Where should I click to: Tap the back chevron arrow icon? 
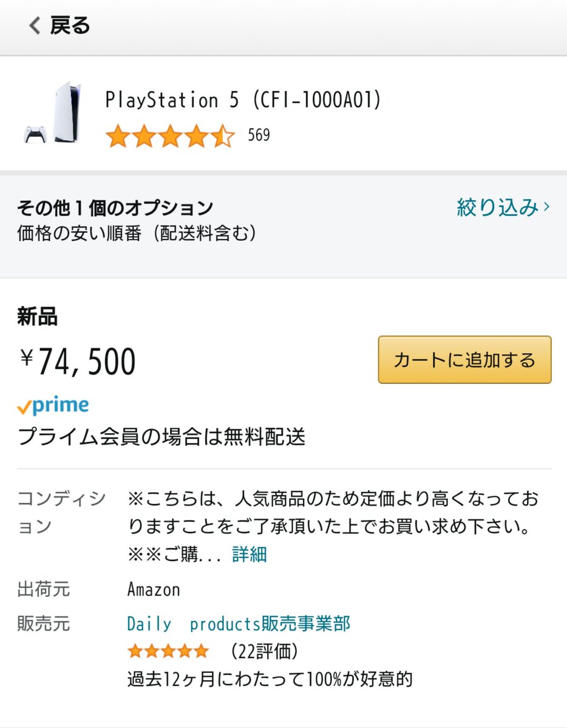(35, 25)
